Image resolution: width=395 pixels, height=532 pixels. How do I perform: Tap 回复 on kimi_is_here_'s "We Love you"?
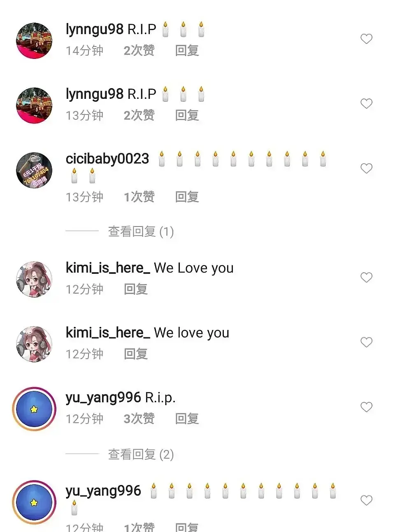pos(136,289)
